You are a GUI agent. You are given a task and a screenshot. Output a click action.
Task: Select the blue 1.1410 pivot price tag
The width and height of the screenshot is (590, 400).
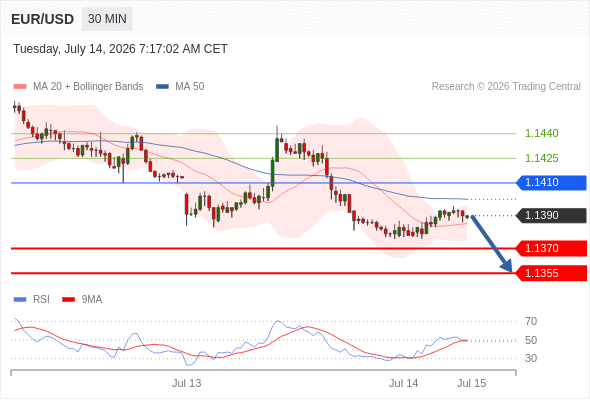[x=551, y=183]
